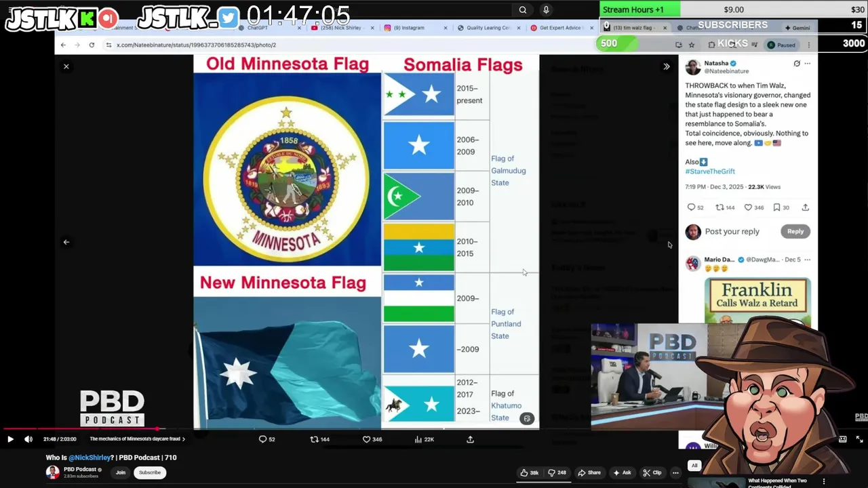
Task: Click browser back arrow in the streamed window
Action: coord(63,45)
